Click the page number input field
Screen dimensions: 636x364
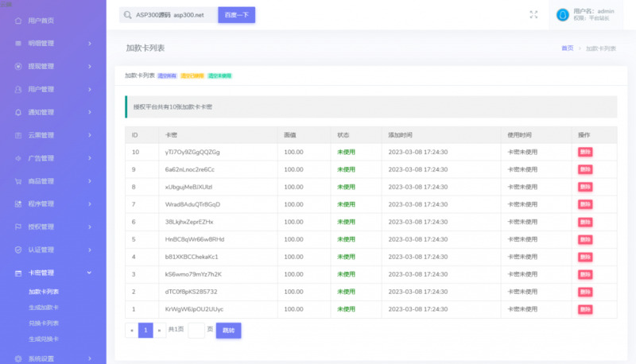196,330
